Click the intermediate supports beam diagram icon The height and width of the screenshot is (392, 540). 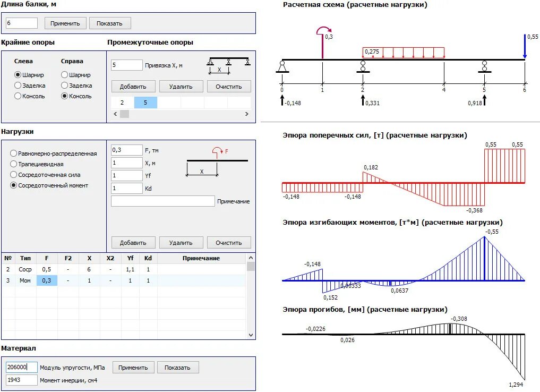click(x=228, y=65)
